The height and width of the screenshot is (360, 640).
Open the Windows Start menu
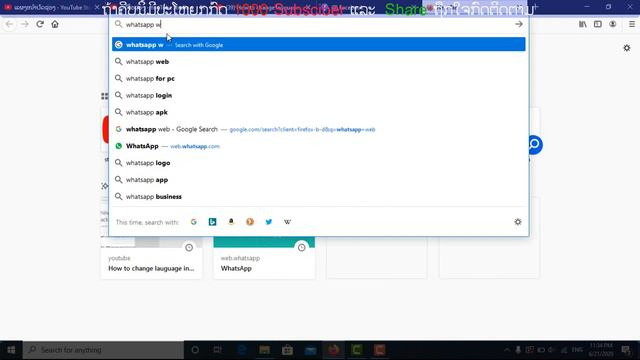[x=11, y=350]
